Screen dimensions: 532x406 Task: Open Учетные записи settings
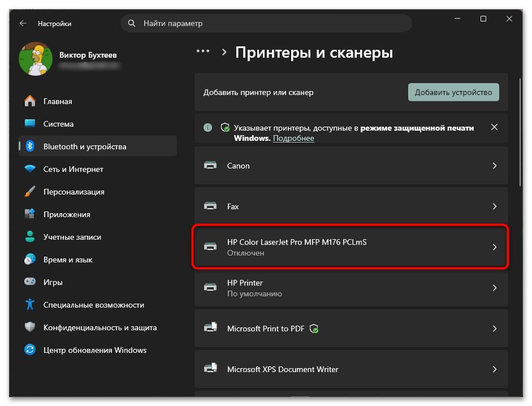pyautogui.click(x=98, y=236)
